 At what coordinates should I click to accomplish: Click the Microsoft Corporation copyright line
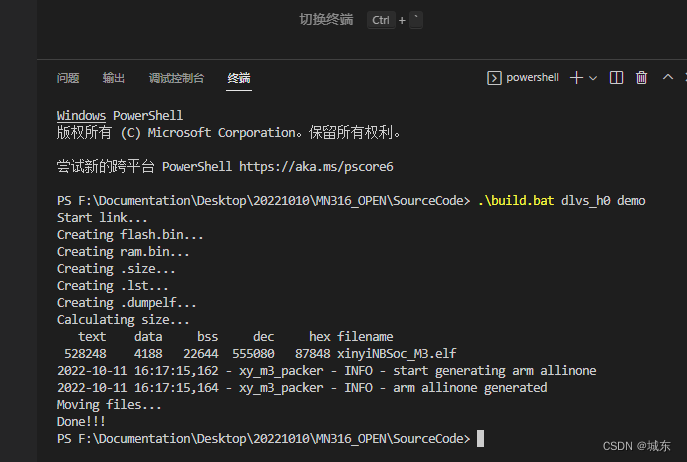(x=228, y=132)
